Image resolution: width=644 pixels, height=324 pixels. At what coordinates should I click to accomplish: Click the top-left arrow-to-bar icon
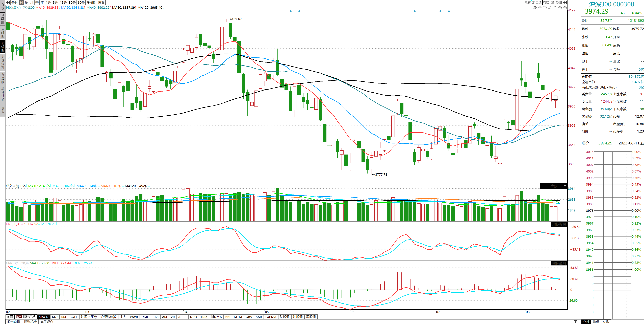[x=8, y=3]
